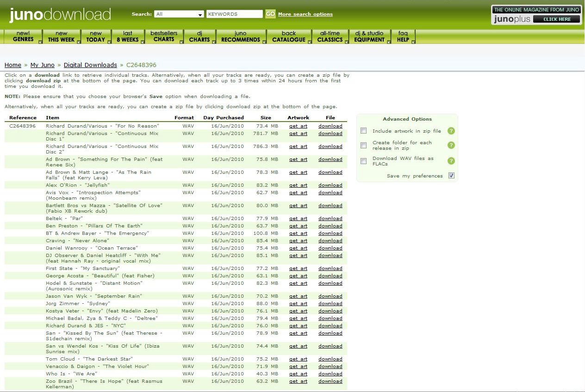The height and width of the screenshot is (392, 585).
Task: Download Ad Brown "Something For The Pain"
Action: click(x=330, y=159)
